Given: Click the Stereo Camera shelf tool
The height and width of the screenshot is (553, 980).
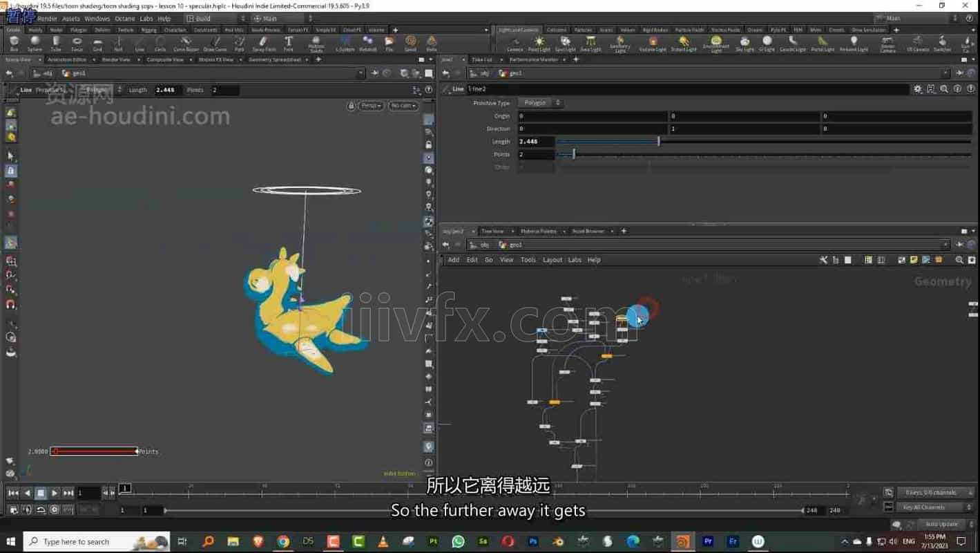Looking at the screenshot, I should pyautogui.click(x=888, y=44).
